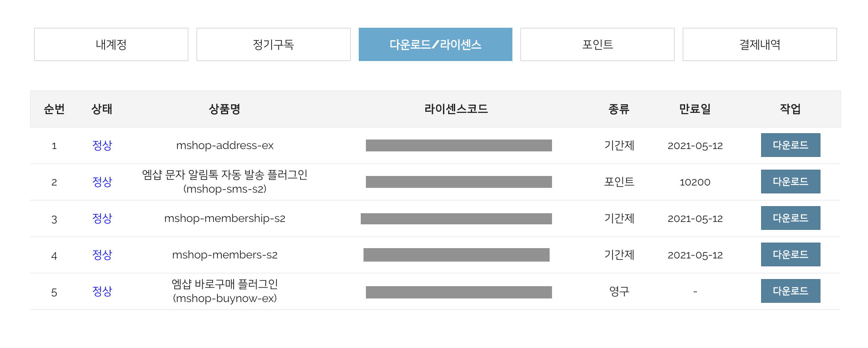Download mshop-address-ex with its 다운로드 button
Image resolution: width=868 pixels, height=348 pixels.
[791, 145]
